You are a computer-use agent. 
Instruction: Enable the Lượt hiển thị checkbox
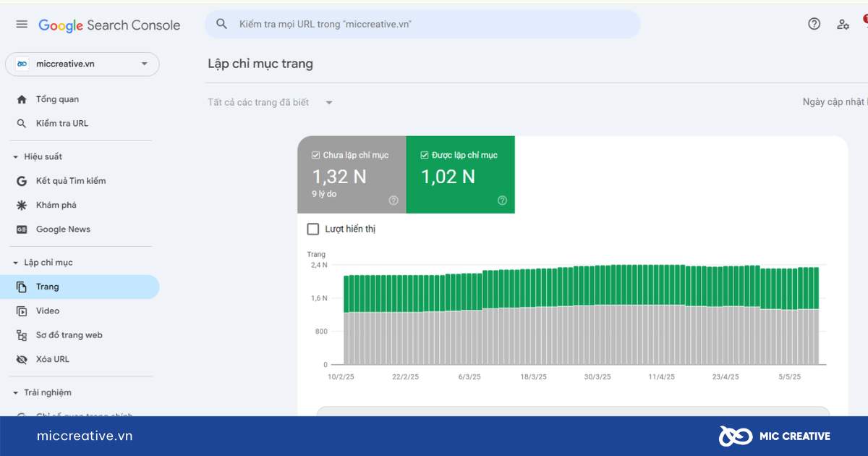(x=313, y=229)
